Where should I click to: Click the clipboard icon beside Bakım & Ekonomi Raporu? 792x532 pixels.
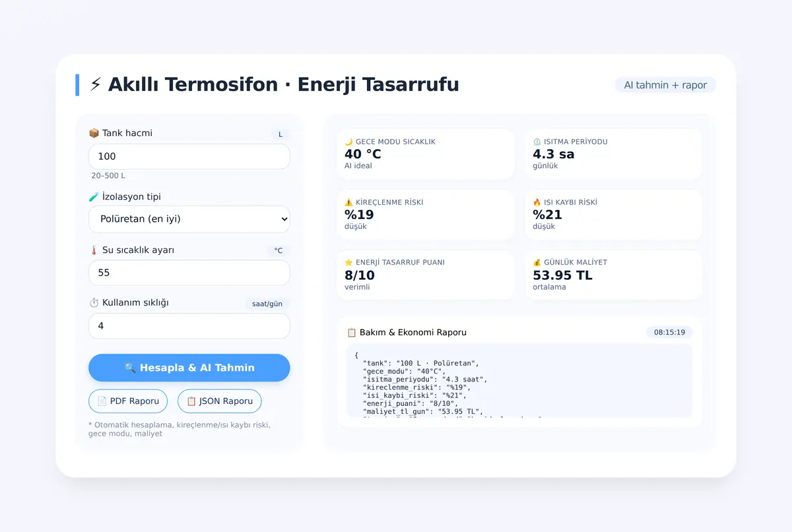(352, 333)
